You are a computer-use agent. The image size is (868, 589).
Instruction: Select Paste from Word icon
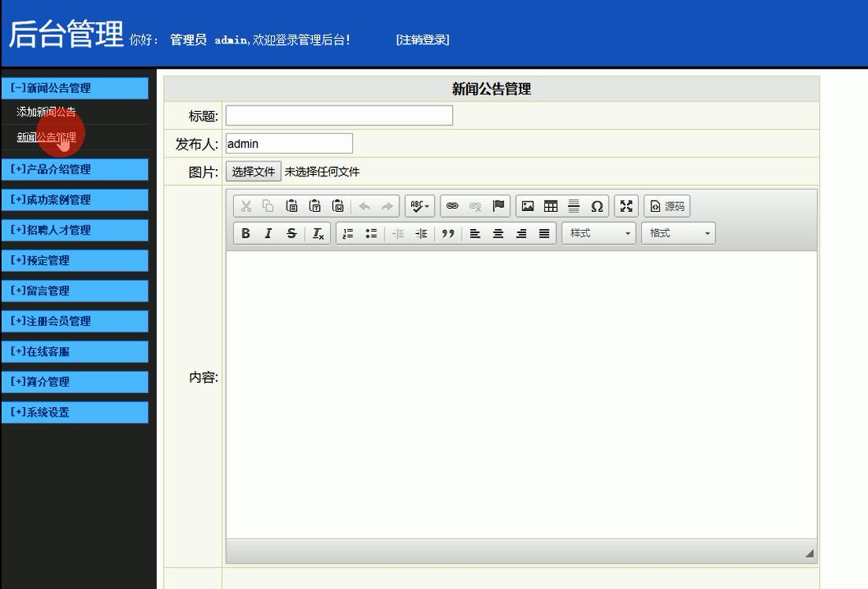tap(338, 206)
